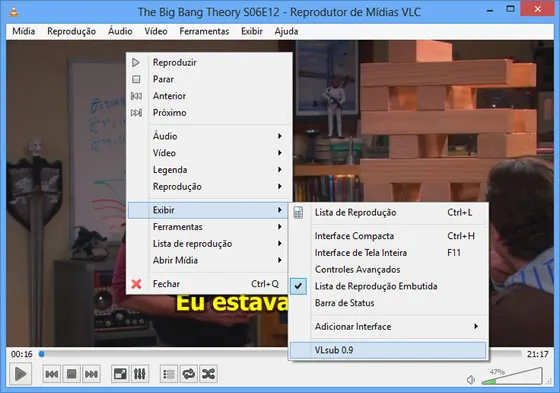The width and height of the screenshot is (560, 393).
Task: Toggle fullscreen video button in toolbar
Action: (120, 374)
